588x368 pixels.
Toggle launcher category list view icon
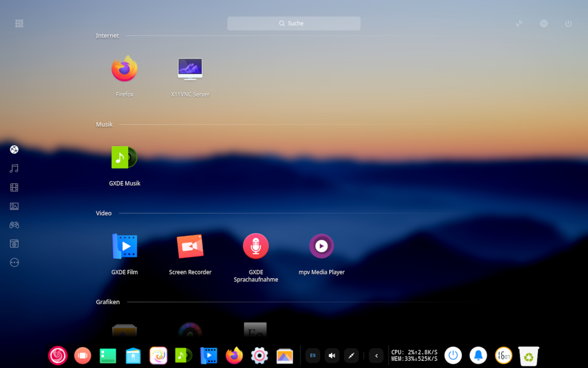click(19, 24)
